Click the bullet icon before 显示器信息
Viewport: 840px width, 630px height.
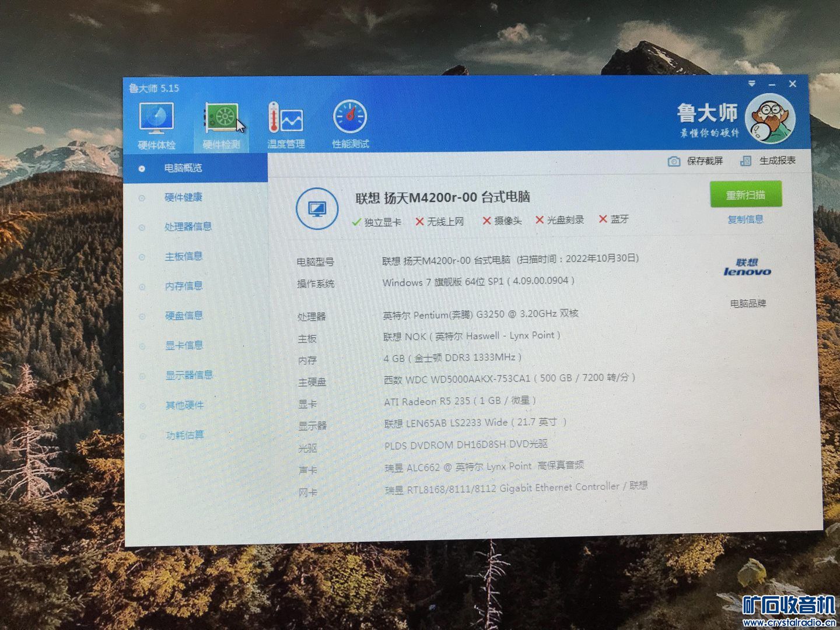(142, 376)
